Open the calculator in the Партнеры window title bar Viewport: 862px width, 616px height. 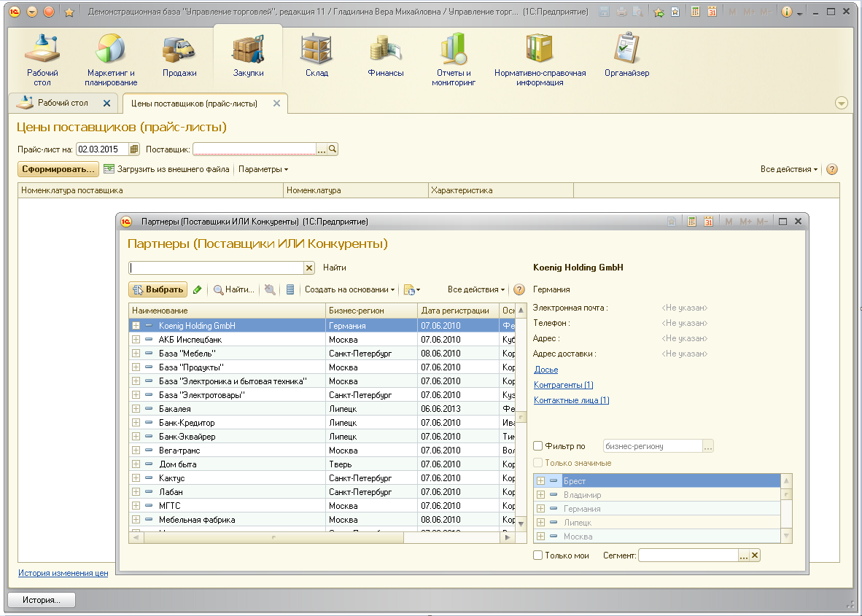[691, 222]
